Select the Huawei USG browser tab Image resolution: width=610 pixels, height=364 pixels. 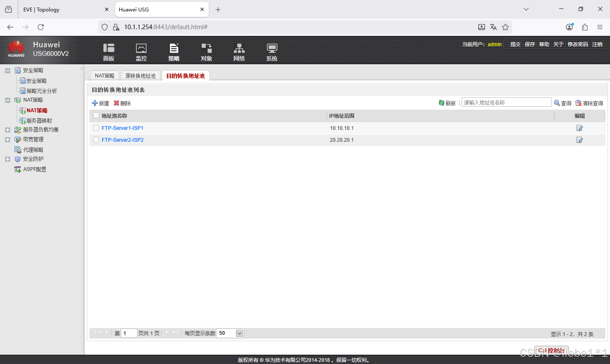click(x=161, y=9)
